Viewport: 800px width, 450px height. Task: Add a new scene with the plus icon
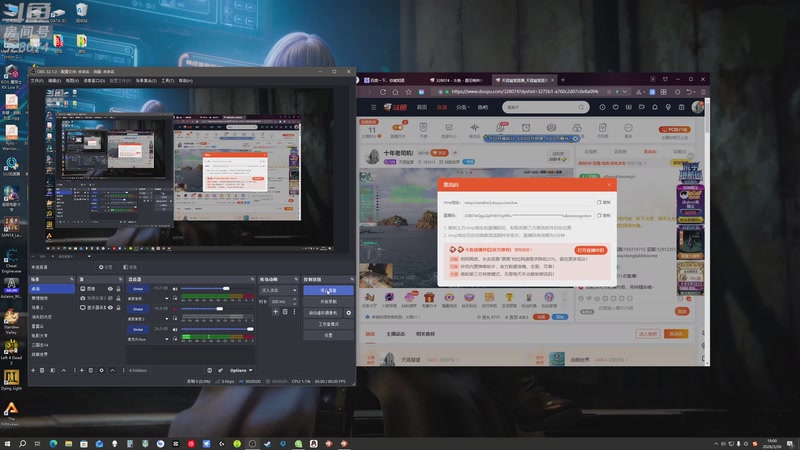click(x=33, y=370)
